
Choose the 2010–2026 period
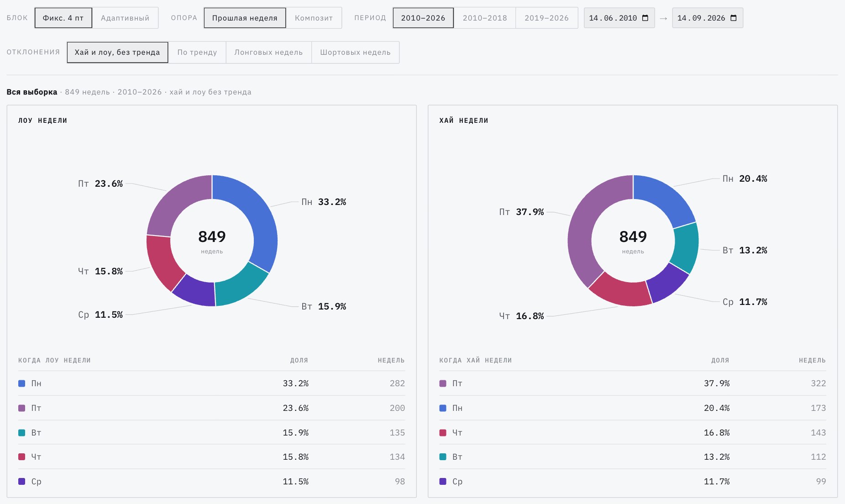[x=423, y=18]
